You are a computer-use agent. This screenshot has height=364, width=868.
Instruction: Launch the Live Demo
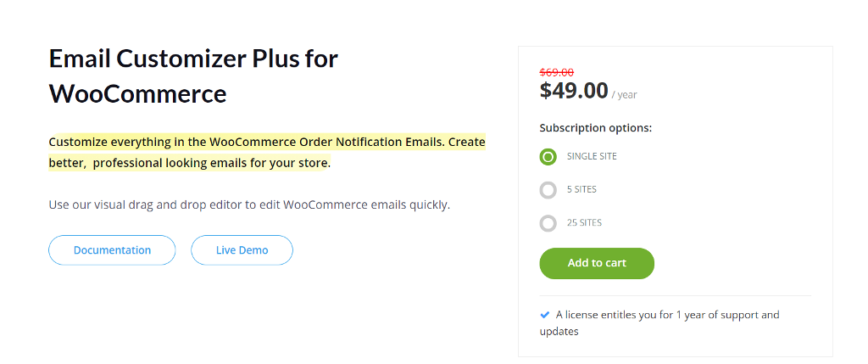242,250
